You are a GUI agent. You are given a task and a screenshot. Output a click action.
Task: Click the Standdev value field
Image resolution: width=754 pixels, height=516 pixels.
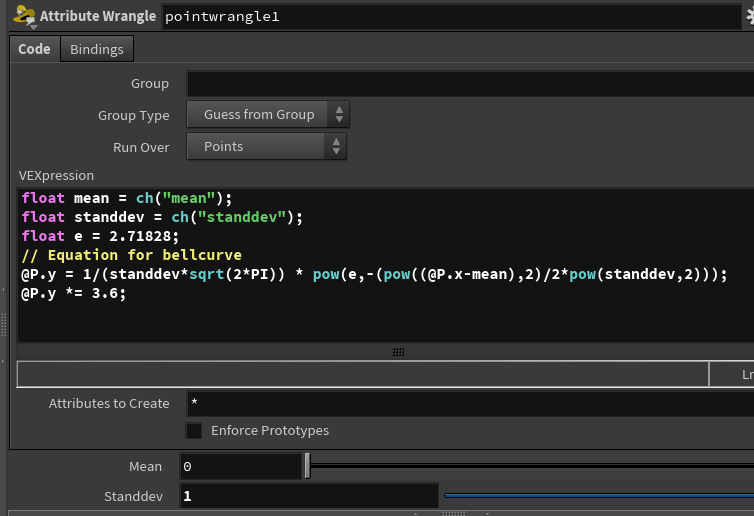point(308,496)
